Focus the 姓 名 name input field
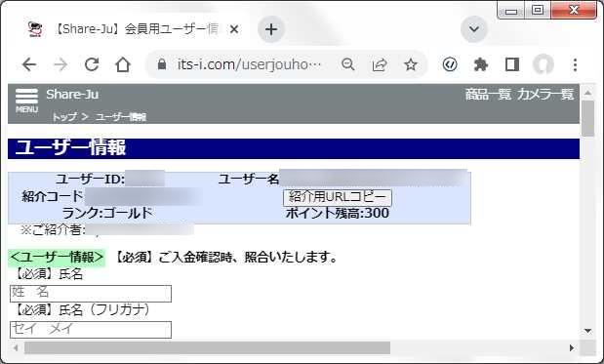Image resolution: width=604 pixels, height=364 pixels. click(91, 294)
